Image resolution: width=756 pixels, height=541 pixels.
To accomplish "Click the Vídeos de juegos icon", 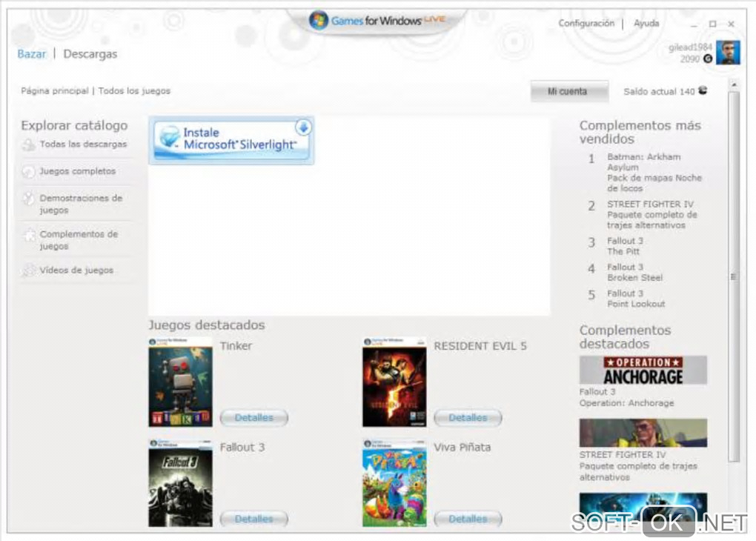I will pos(30,270).
